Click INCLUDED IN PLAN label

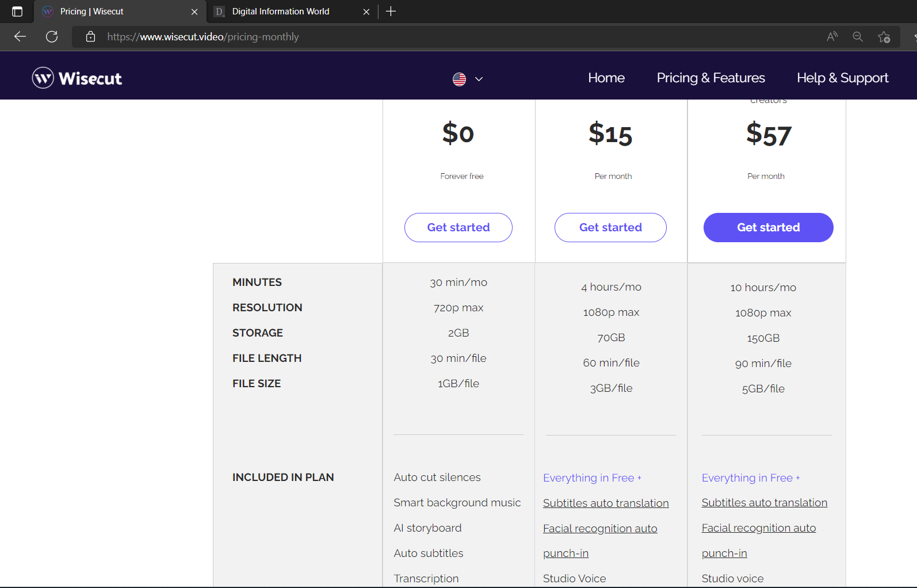tap(283, 477)
